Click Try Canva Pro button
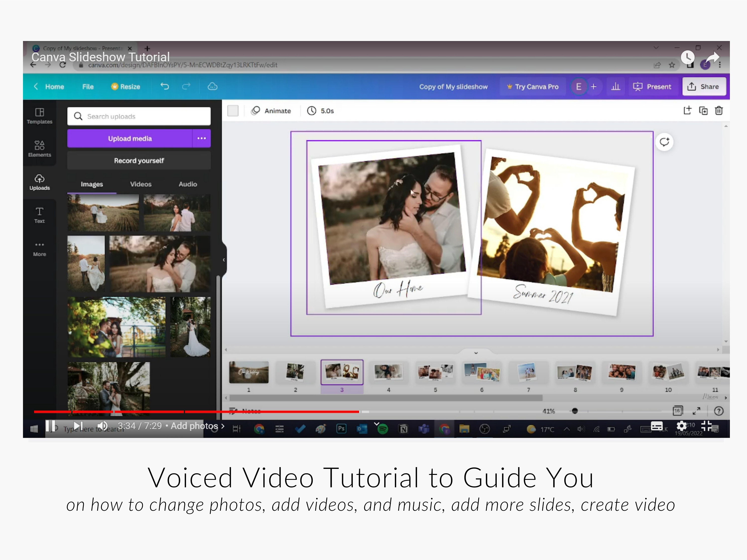This screenshot has width=747, height=560. pyautogui.click(x=533, y=87)
